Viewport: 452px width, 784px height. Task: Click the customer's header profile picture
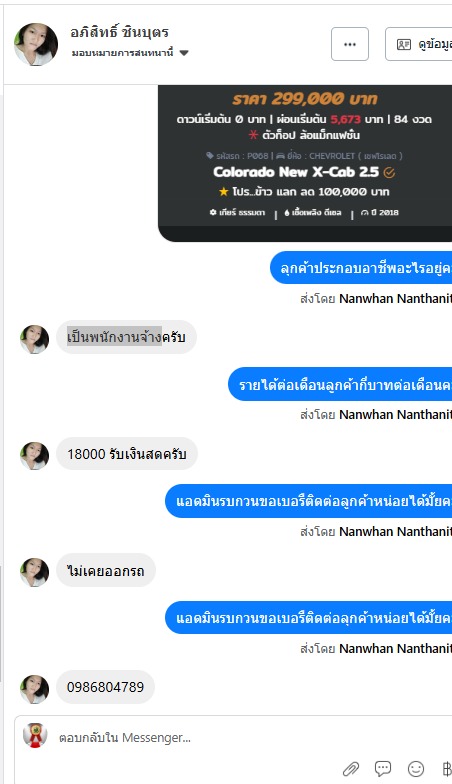coord(36,44)
